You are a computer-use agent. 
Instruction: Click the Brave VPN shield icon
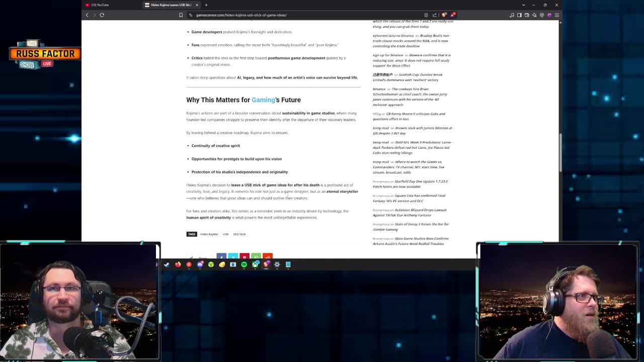542,15
